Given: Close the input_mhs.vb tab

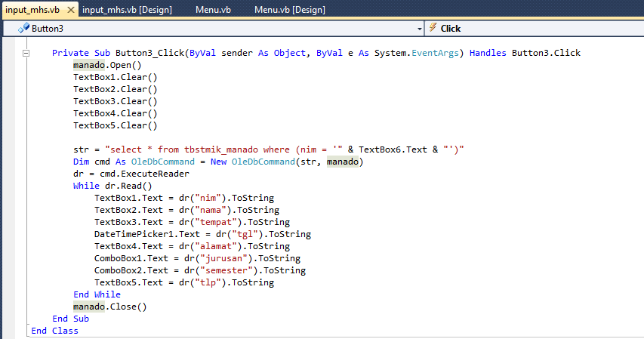Looking at the screenshot, I should [x=71, y=10].
